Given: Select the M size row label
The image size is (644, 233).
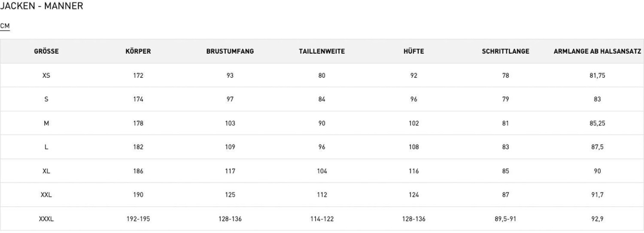Looking at the screenshot, I should [46, 123].
